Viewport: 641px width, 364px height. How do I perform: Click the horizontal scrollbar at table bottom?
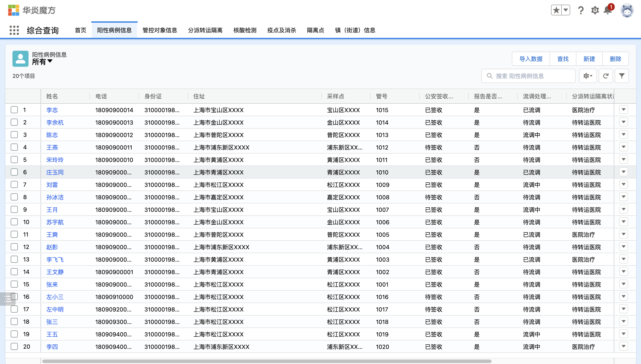click(267, 361)
